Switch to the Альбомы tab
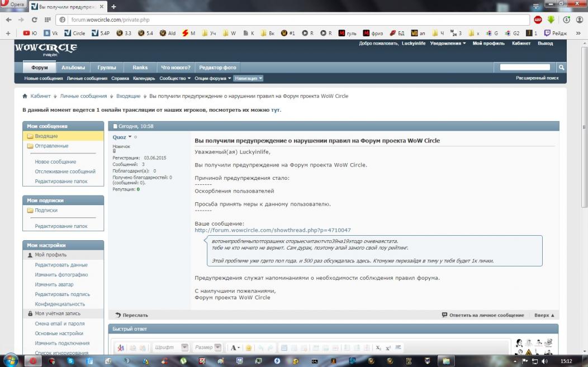 73,68
